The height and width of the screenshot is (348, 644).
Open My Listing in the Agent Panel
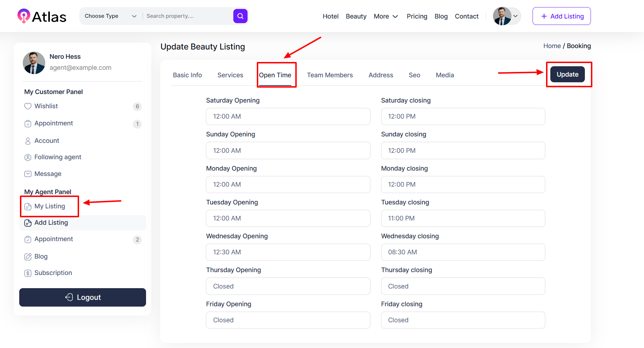50,206
